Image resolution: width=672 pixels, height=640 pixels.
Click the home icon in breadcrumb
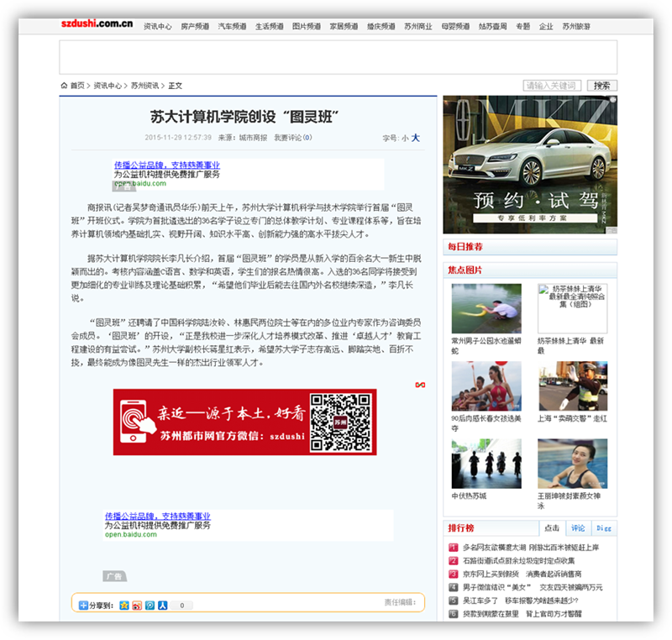click(x=65, y=86)
